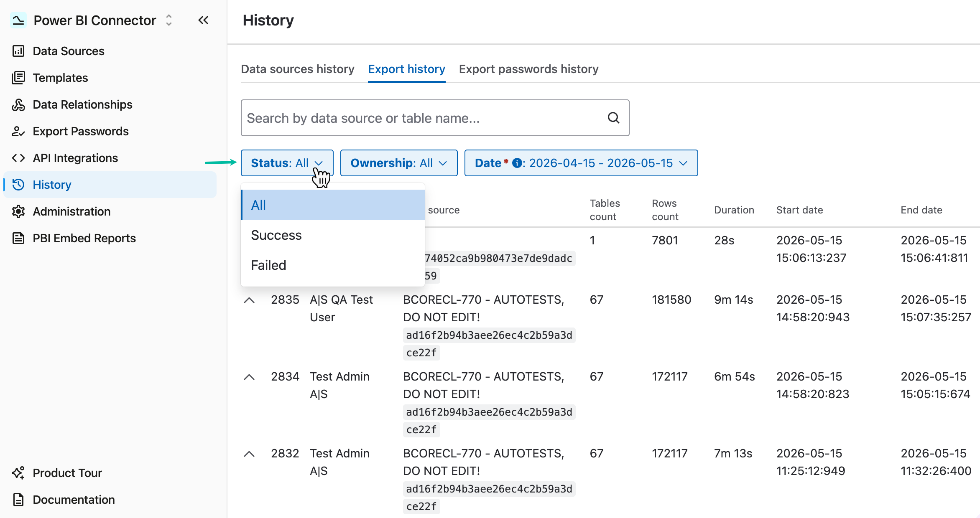980x518 pixels.
Task: Collapse the sidebar with double chevron
Action: click(203, 20)
